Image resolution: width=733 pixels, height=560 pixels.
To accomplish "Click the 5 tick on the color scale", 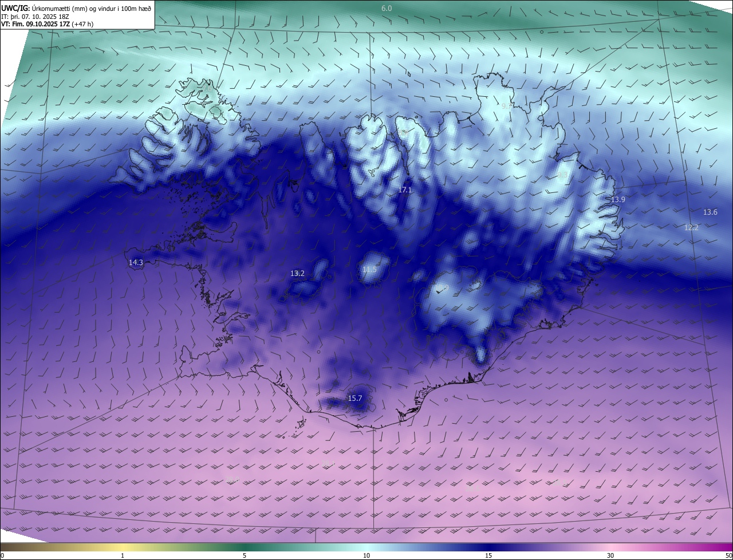I will 245,555.
